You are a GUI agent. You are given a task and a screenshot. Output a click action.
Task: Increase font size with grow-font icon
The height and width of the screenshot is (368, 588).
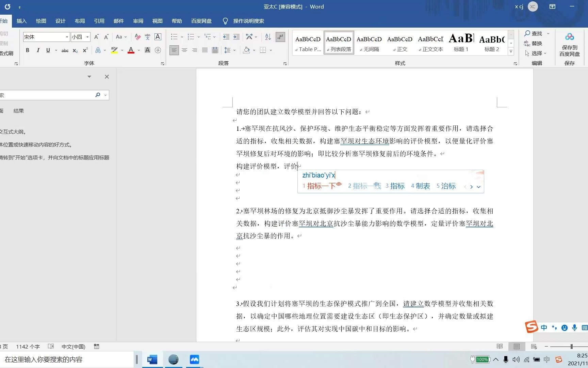click(96, 37)
